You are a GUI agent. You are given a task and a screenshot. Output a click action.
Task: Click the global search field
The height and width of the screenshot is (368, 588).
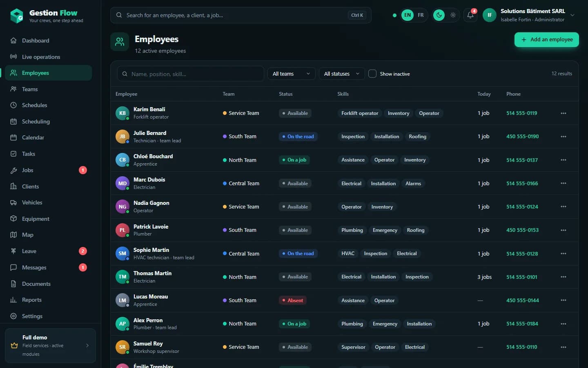coord(241,15)
